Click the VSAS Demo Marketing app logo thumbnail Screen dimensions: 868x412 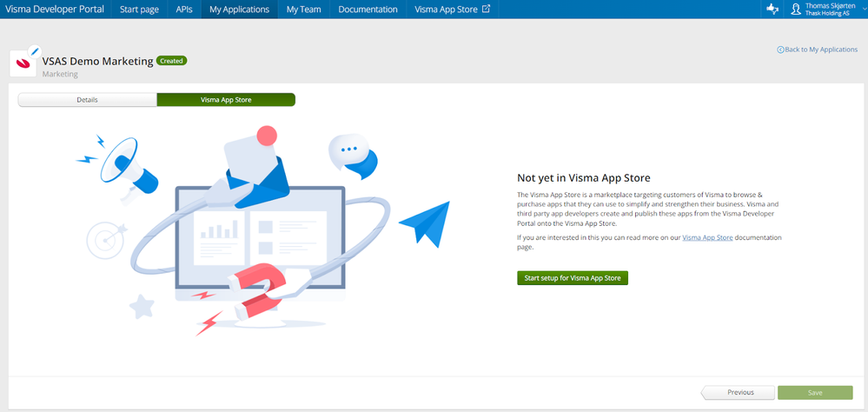[23, 63]
